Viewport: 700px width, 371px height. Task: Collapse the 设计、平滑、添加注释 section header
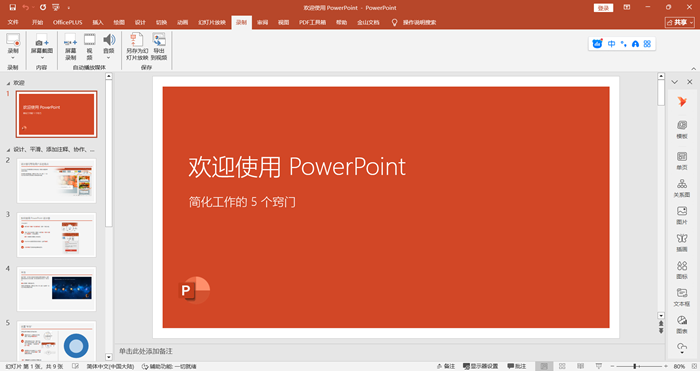8,150
